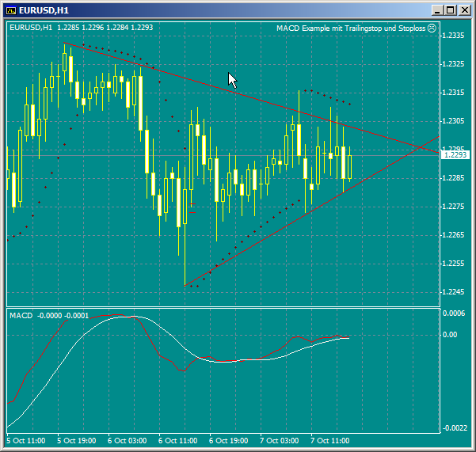Click the MACD indicator label
Viewport: 476px width, 452px height.
click(21, 316)
